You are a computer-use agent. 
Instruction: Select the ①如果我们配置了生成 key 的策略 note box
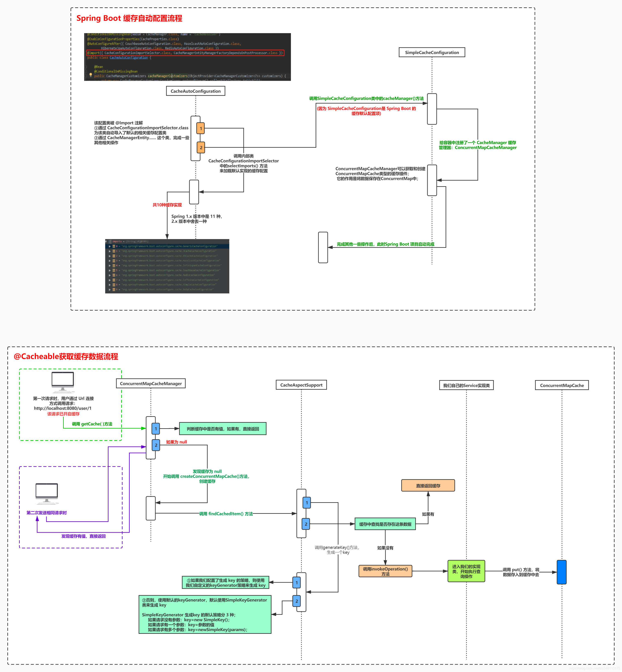225,582
